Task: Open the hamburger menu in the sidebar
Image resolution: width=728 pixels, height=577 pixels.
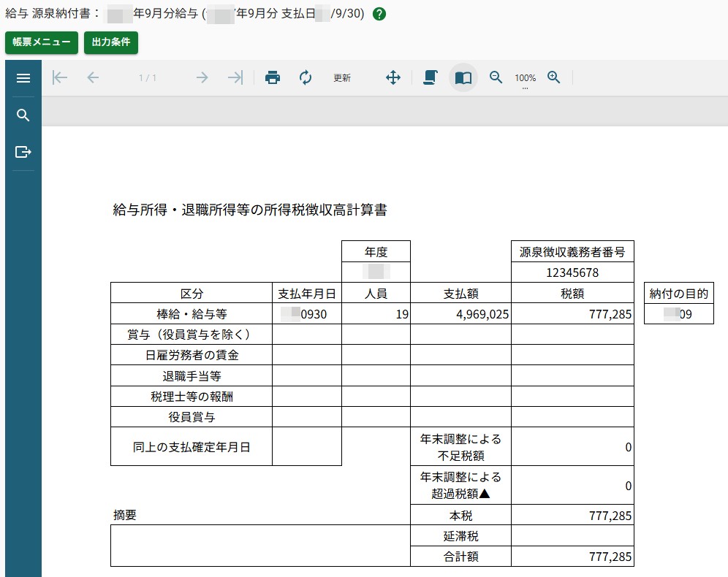Action: pos(23,78)
